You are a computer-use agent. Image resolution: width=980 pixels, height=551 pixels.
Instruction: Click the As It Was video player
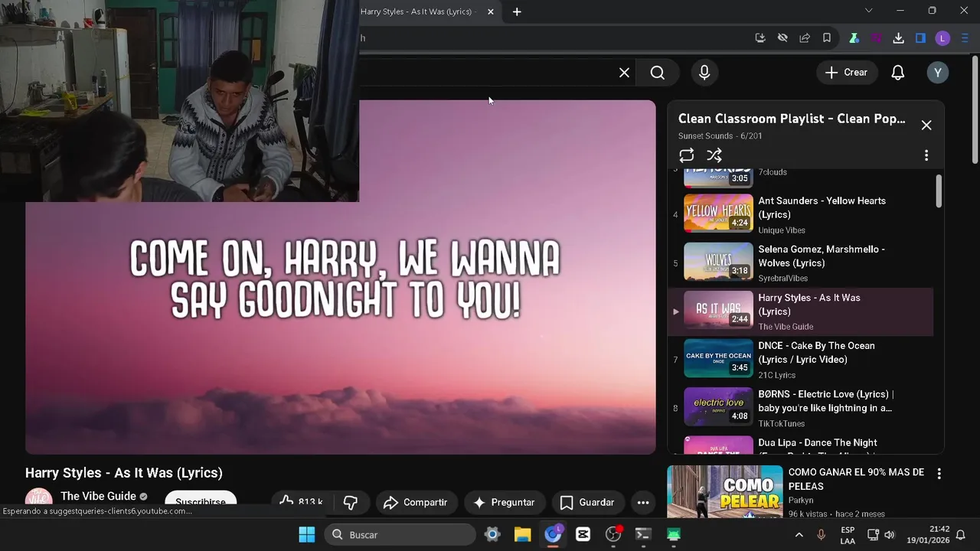[x=341, y=277]
